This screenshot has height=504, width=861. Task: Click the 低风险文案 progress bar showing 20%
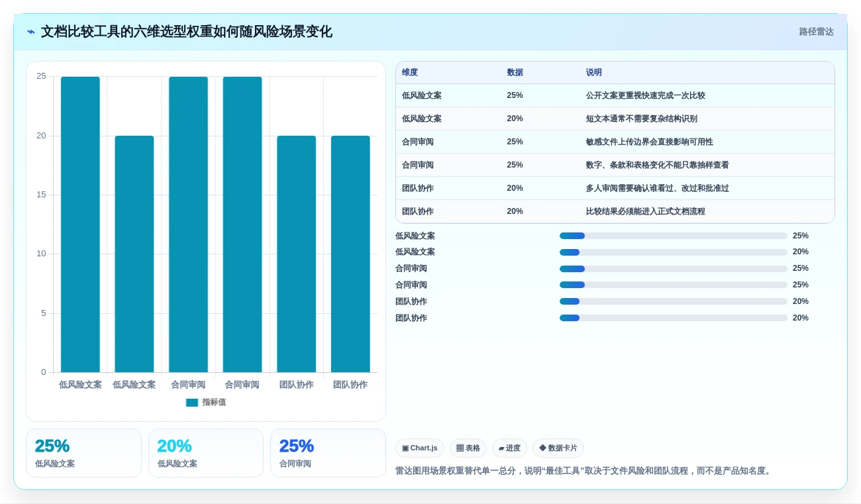coord(674,252)
